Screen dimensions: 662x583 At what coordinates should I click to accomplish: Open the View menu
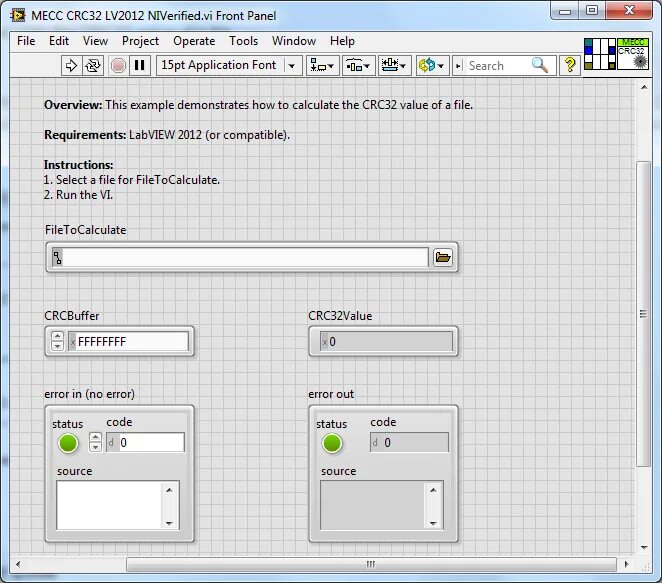(x=95, y=41)
